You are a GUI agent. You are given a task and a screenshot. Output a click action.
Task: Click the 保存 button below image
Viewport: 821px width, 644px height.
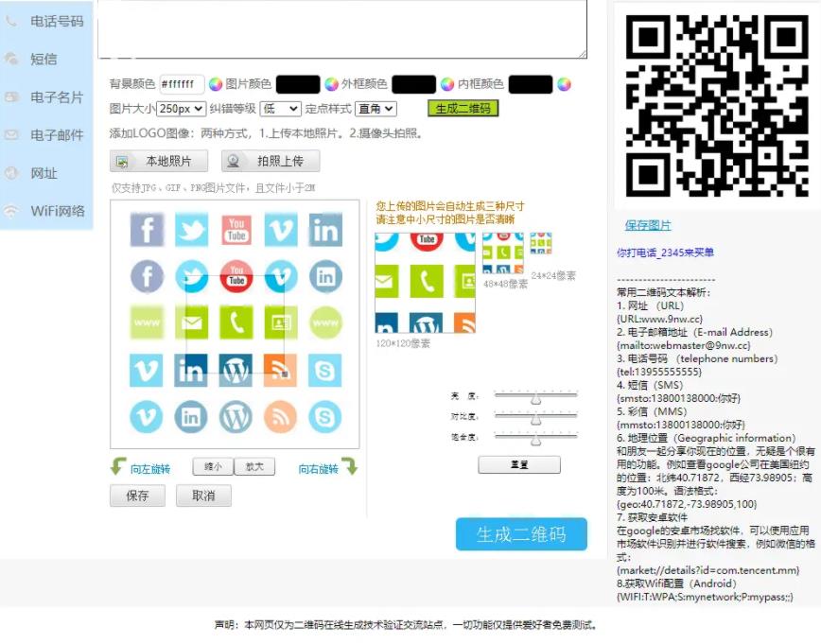click(x=137, y=496)
